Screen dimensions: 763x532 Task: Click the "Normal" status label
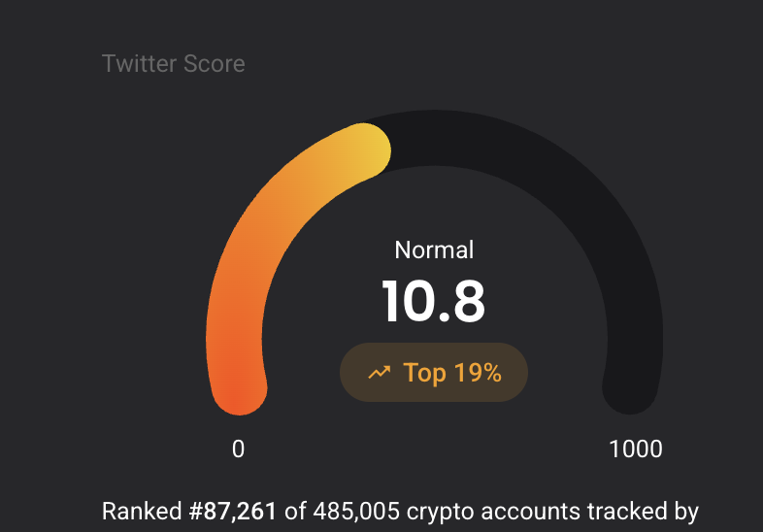(434, 249)
